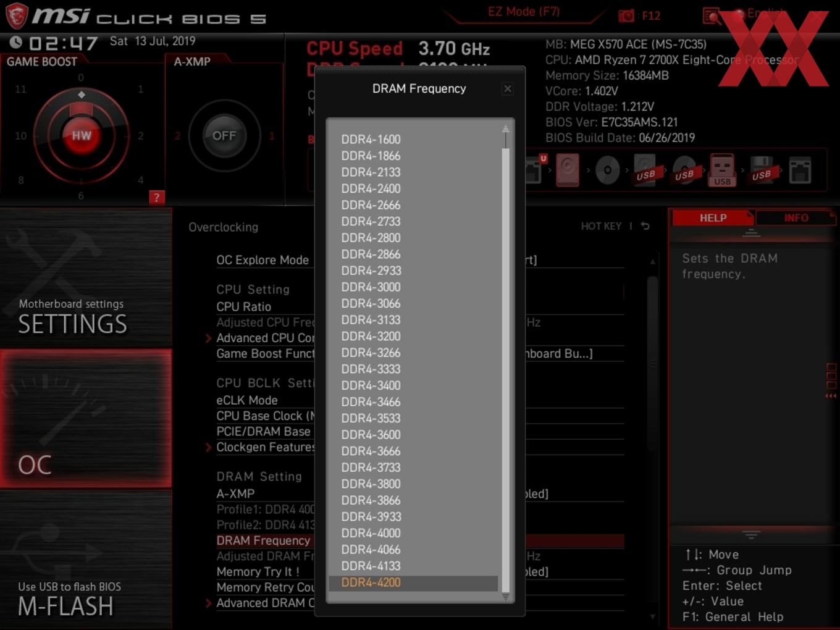
Task: Take a screenshot with the F12 camera icon
Action: click(x=626, y=16)
